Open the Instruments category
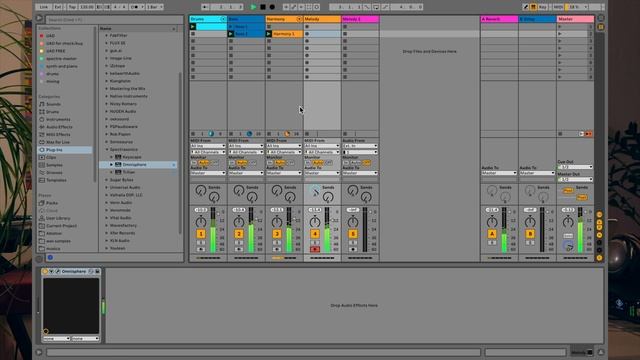Screen dimensions: 640x360 click(58, 119)
